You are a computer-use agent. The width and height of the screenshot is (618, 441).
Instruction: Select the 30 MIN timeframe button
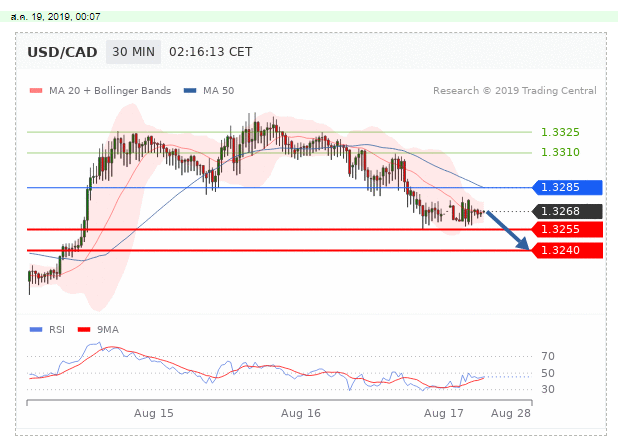click(x=133, y=52)
